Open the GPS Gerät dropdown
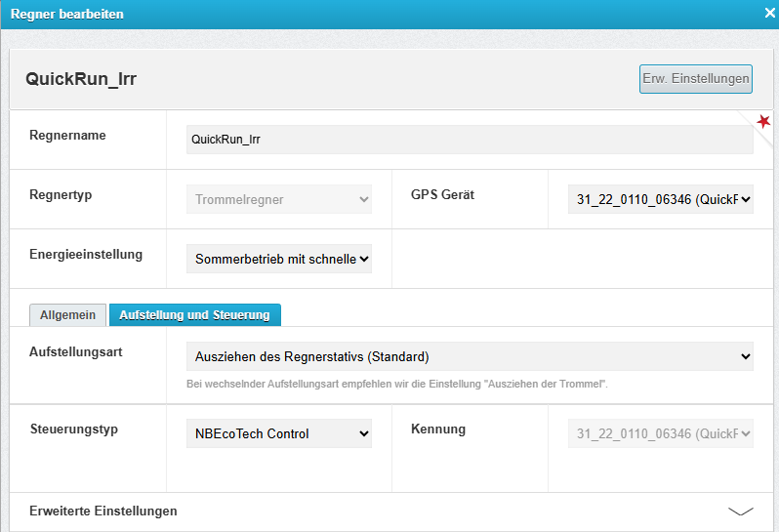Screen dimensions: 779x532 click(x=660, y=199)
